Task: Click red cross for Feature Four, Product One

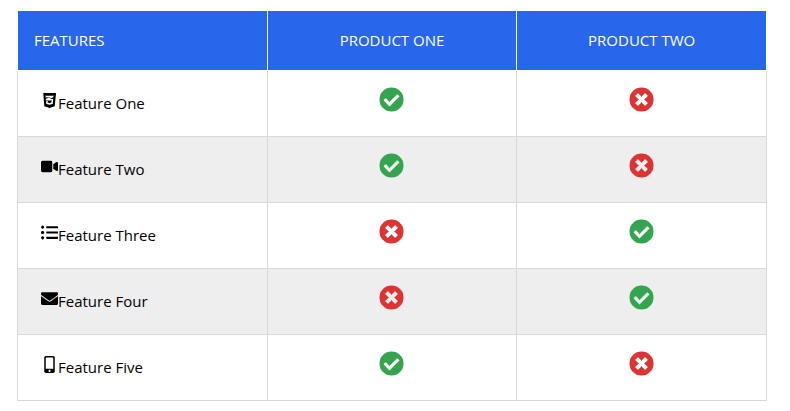Action: click(391, 298)
